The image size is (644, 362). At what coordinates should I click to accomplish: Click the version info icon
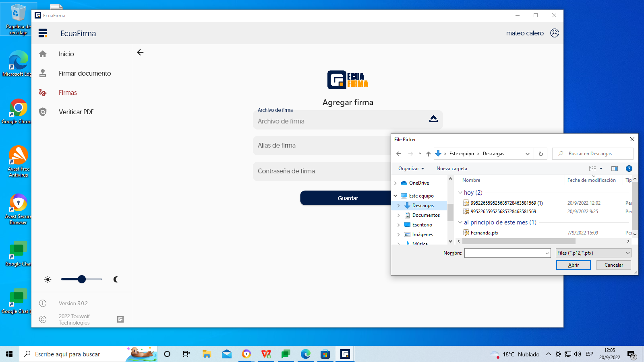tap(43, 303)
